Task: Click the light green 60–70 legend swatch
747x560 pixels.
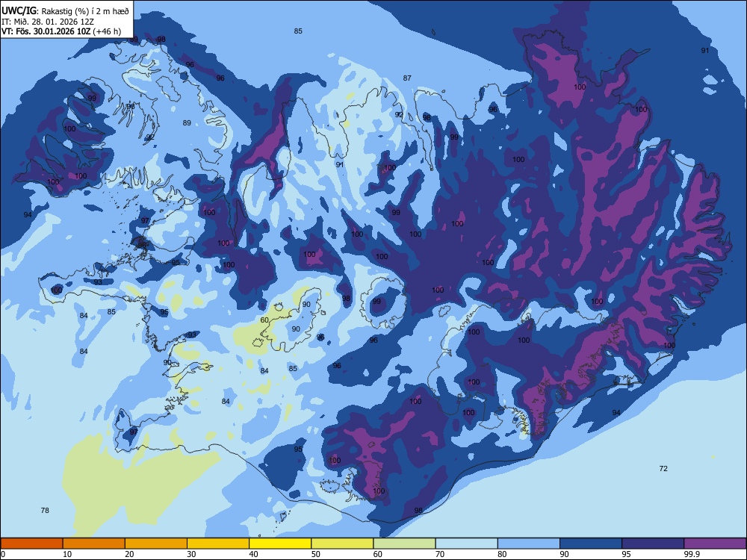Action: (404, 544)
